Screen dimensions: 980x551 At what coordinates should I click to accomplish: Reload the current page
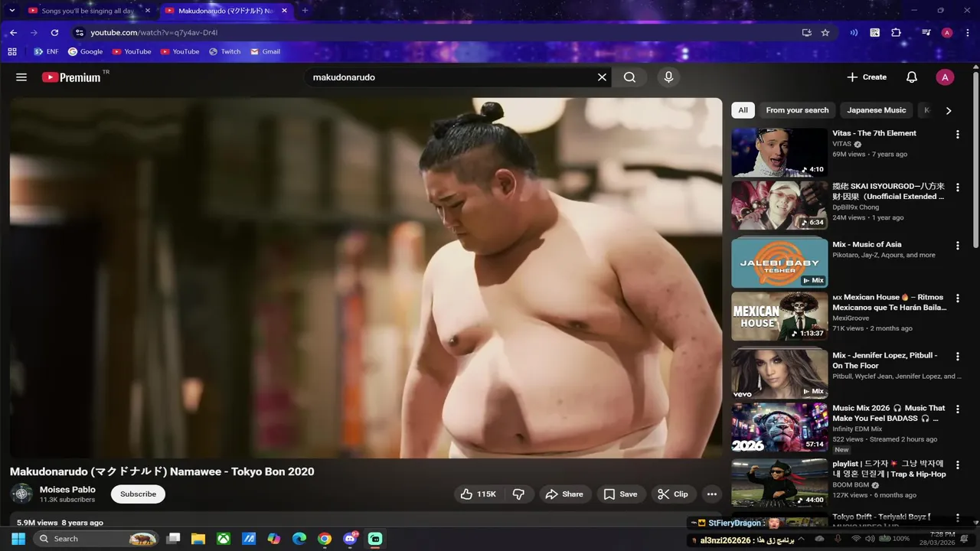(54, 33)
